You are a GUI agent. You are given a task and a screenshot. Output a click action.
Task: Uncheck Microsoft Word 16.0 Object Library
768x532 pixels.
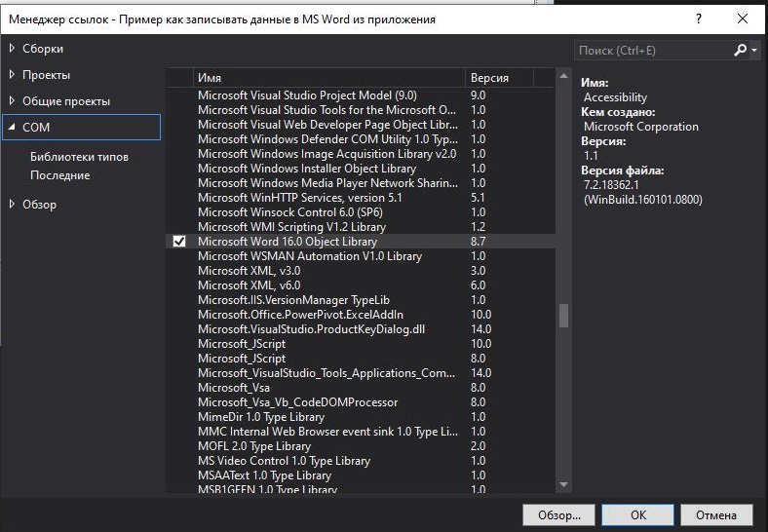(179, 241)
